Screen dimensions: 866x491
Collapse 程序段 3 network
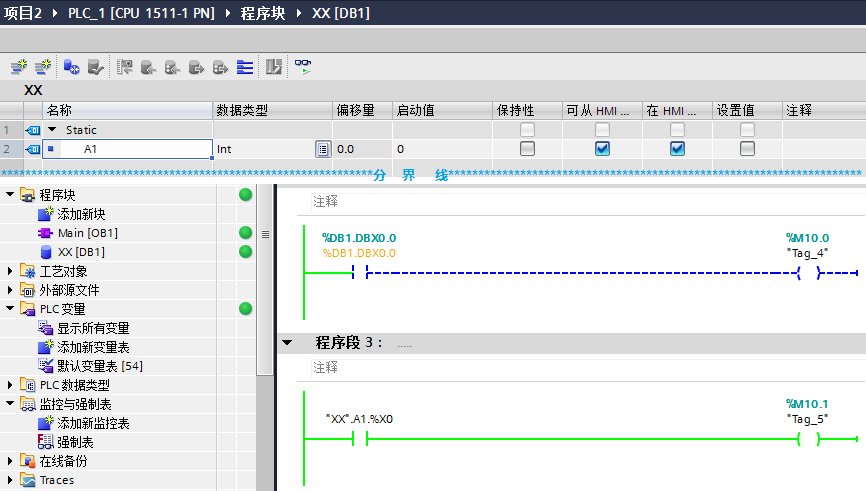coord(287,342)
